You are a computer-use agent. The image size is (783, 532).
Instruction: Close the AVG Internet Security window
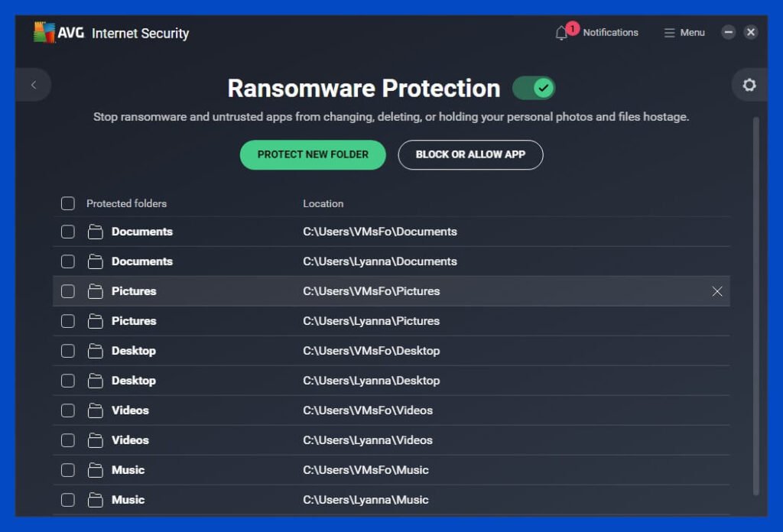[751, 32]
